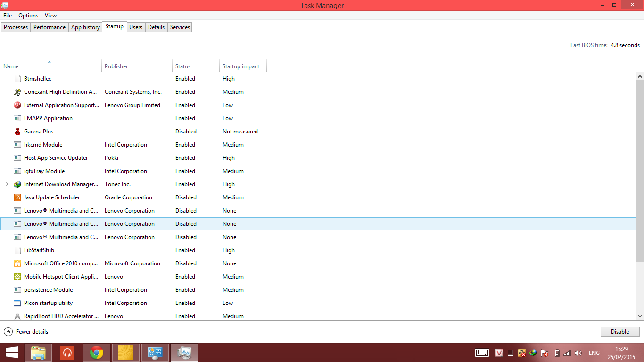Expand the Internet Download Manager entry
The width and height of the screenshot is (644, 362).
pyautogui.click(x=7, y=184)
